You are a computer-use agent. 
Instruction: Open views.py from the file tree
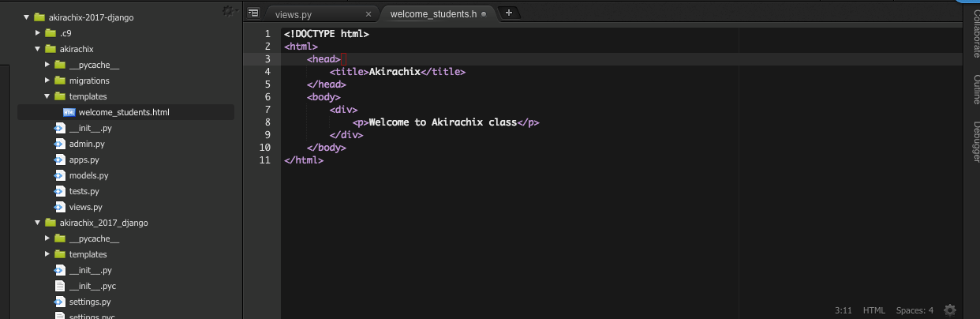coord(85,207)
